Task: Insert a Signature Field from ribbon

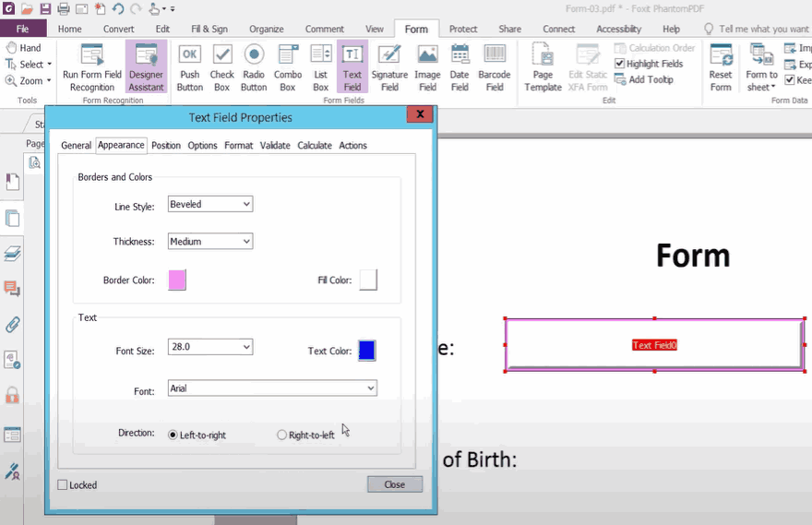Action: coord(389,67)
